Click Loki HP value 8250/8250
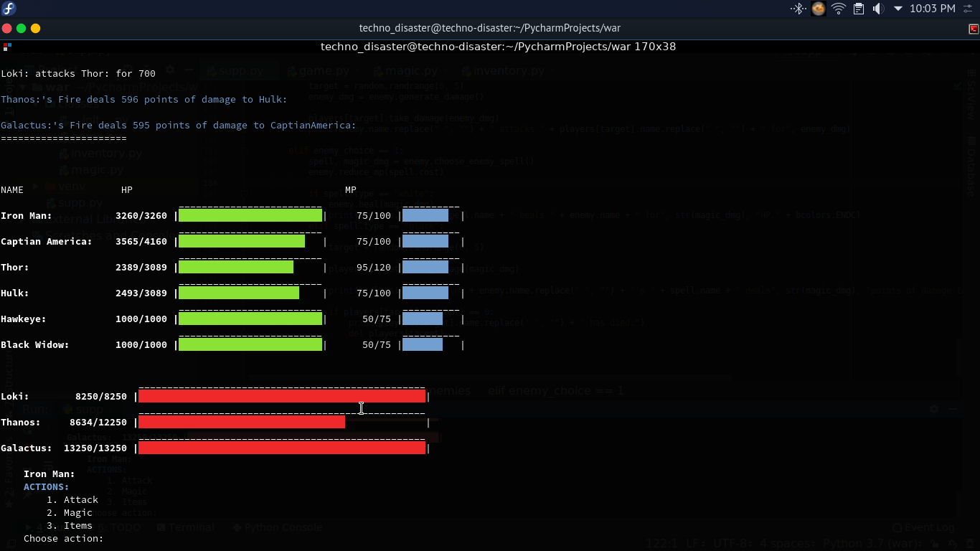The image size is (980, 551). tap(101, 396)
